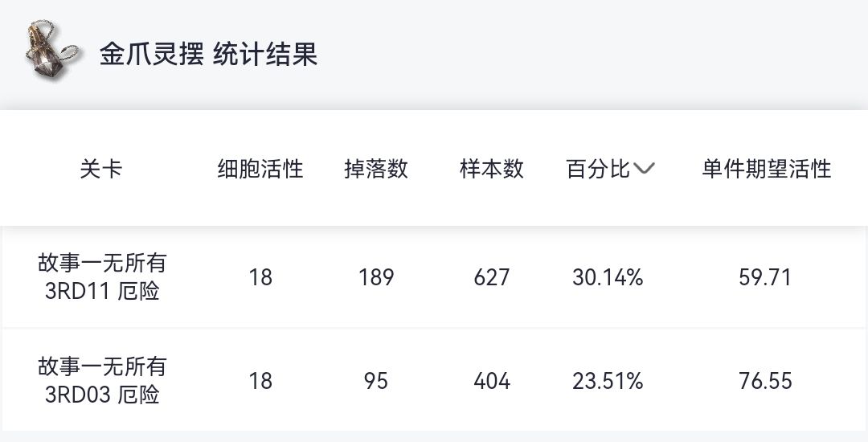Select the 59.71 expected activity value
Screen dimensions: 868x442
pyautogui.click(x=766, y=277)
